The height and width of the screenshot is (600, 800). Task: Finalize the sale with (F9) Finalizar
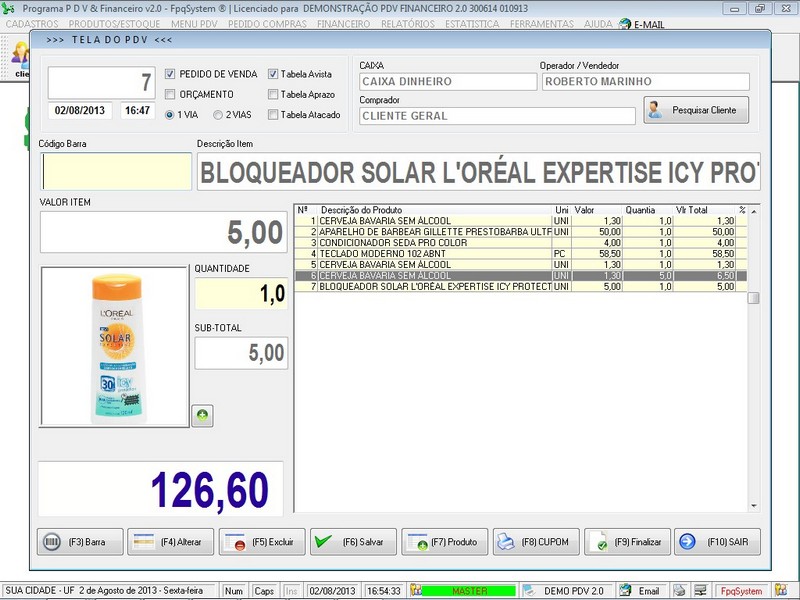pos(627,542)
